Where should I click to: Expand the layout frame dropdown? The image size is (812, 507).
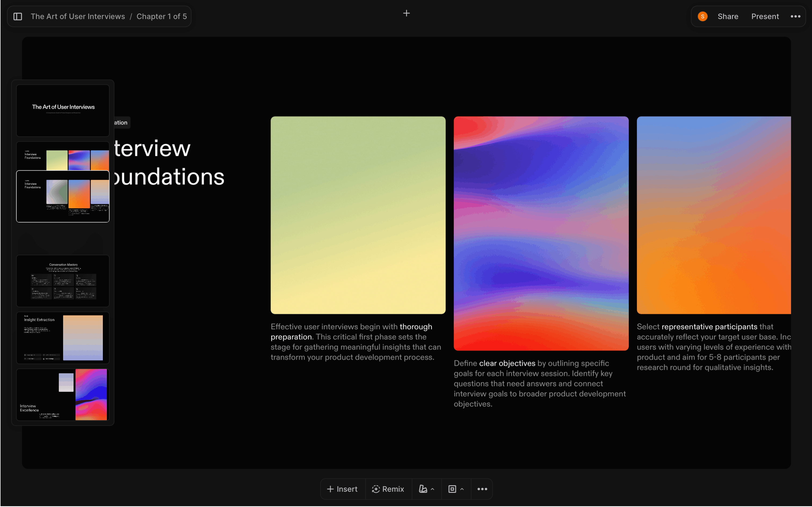456,489
